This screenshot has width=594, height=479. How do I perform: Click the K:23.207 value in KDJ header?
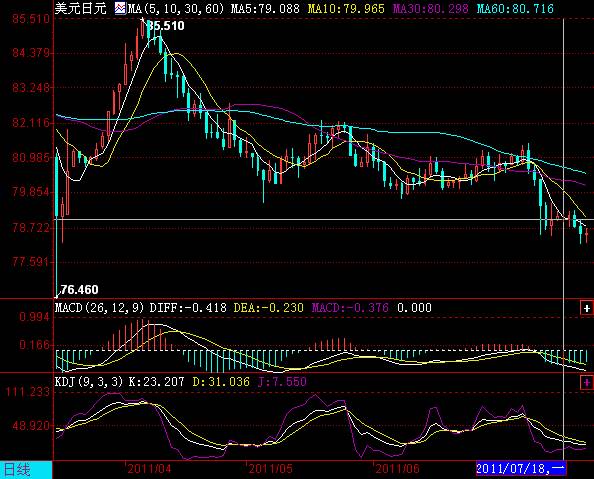(157, 381)
